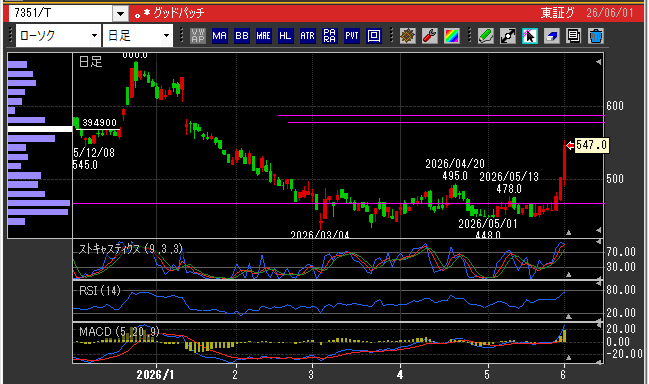Select the blue eraser tool

click(551, 36)
